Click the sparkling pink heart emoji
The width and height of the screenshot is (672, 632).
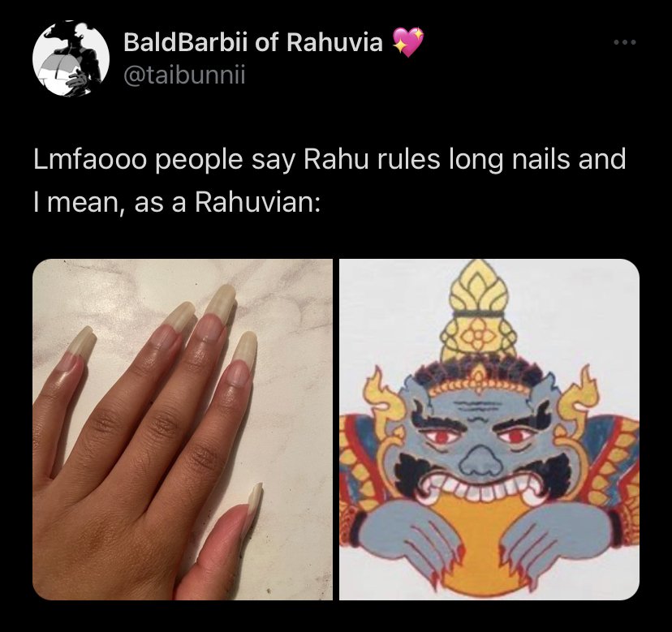click(407, 41)
